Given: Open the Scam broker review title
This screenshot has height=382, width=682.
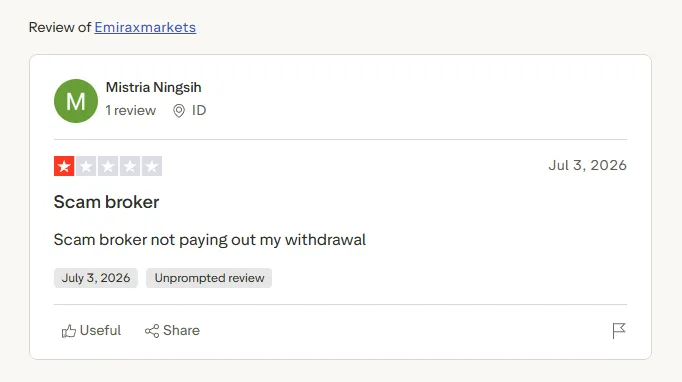Looking at the screenshot, I should point(107,202).
